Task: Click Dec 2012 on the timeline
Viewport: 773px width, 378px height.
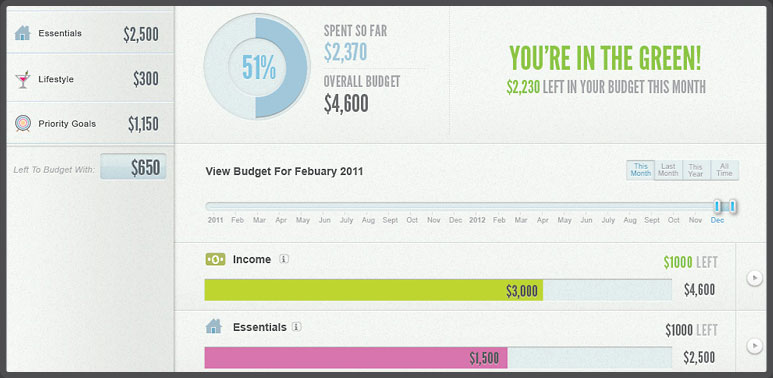Action: [x=717, y=220]
